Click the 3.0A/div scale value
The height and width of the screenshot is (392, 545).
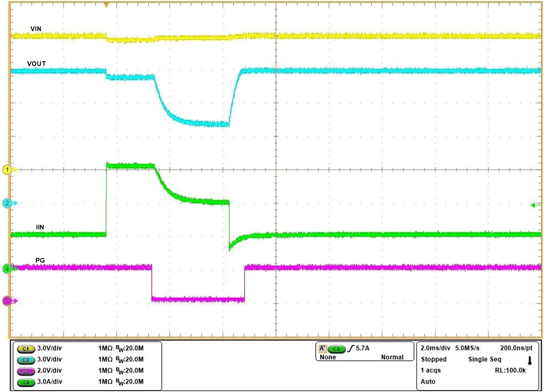[x=50, y=382]
